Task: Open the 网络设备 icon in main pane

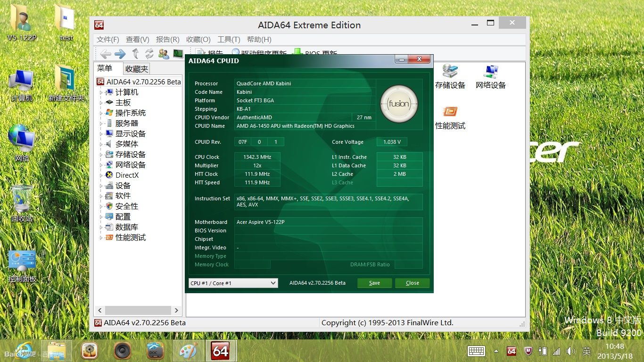Action: 491,77
